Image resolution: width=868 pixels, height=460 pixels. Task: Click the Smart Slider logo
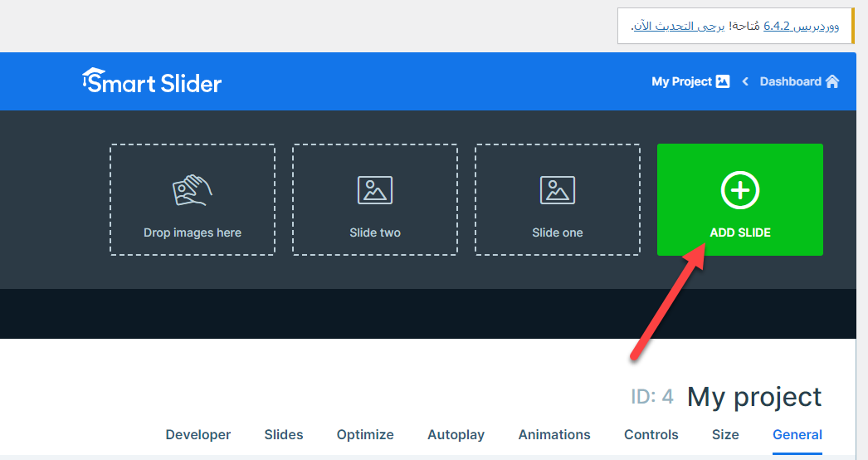point(152,81)
